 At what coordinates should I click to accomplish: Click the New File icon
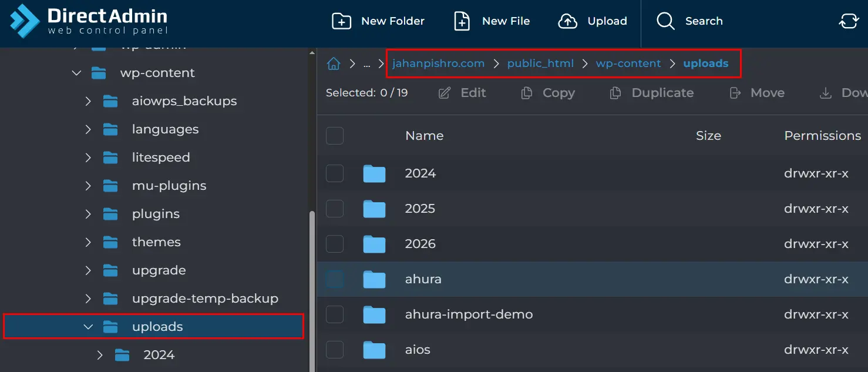click(462, 21)
